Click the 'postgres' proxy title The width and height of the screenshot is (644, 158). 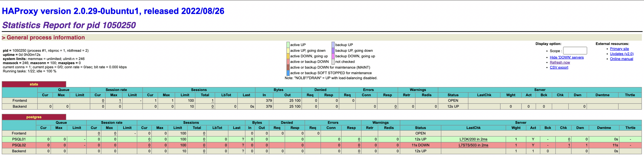click(34, 117)
